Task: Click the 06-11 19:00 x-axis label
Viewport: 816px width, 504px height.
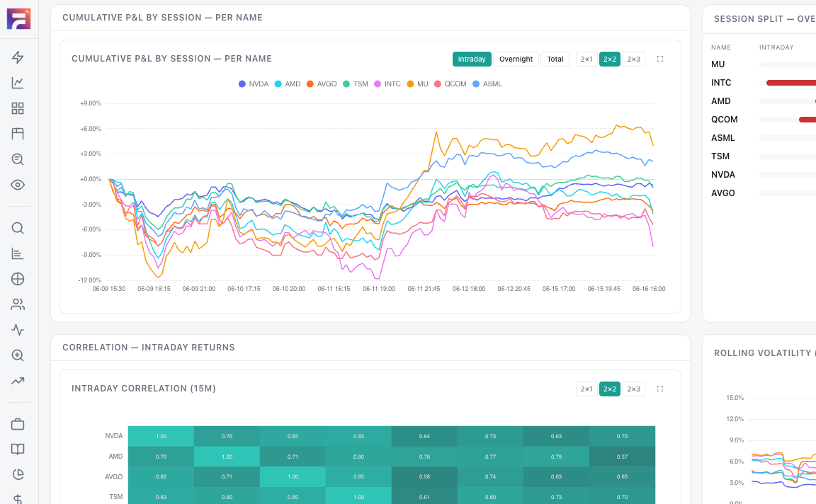Action: pyautogui.click(x=379, y=289)
